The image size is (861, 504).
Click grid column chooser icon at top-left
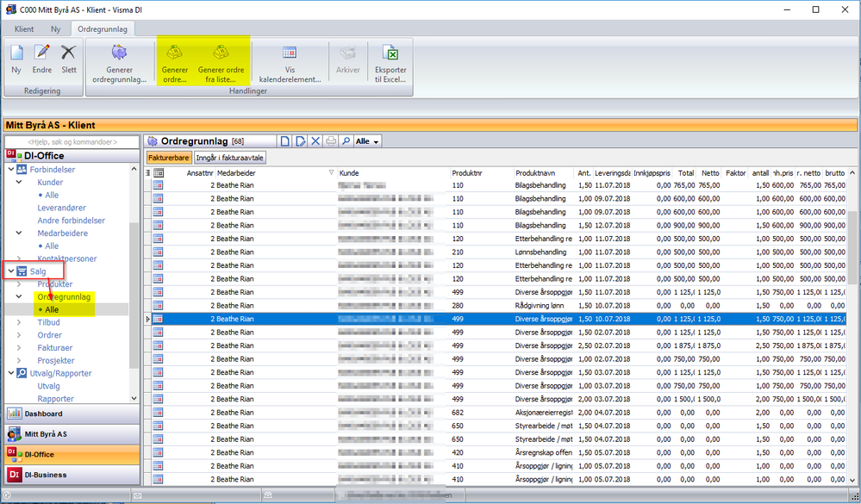click(x=147, y=173)
